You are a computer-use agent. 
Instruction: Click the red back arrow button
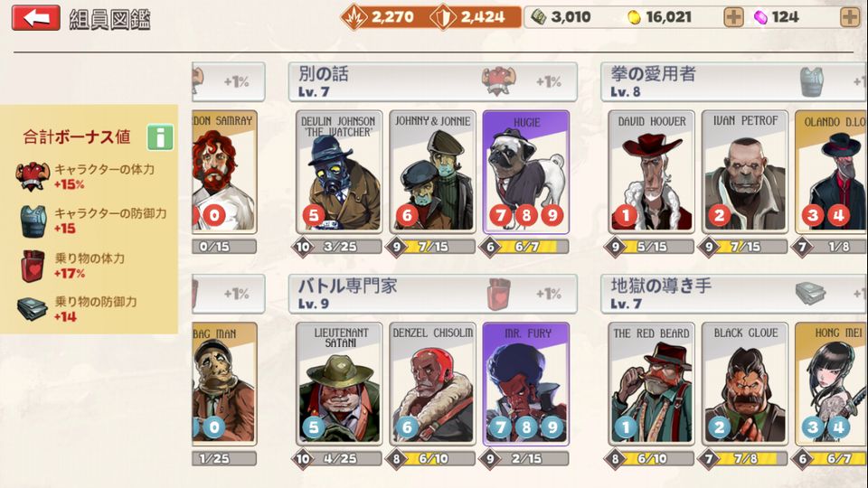pyautogui.click(x=36, y=18)
